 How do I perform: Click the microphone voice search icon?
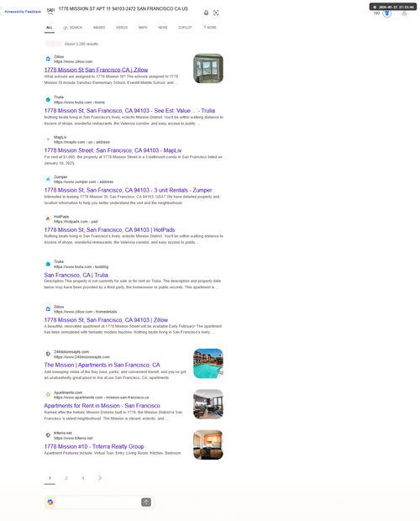click(x=206, y=13)
